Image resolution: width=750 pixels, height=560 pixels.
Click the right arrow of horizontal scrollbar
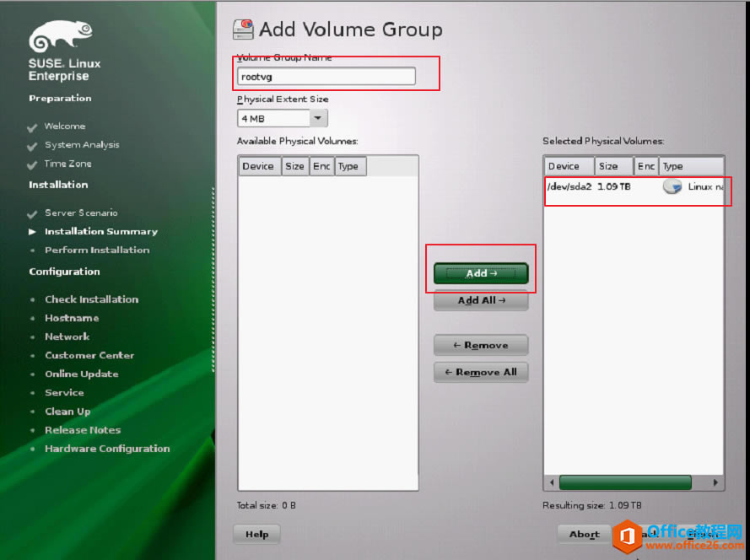click(x=715, y=482)
